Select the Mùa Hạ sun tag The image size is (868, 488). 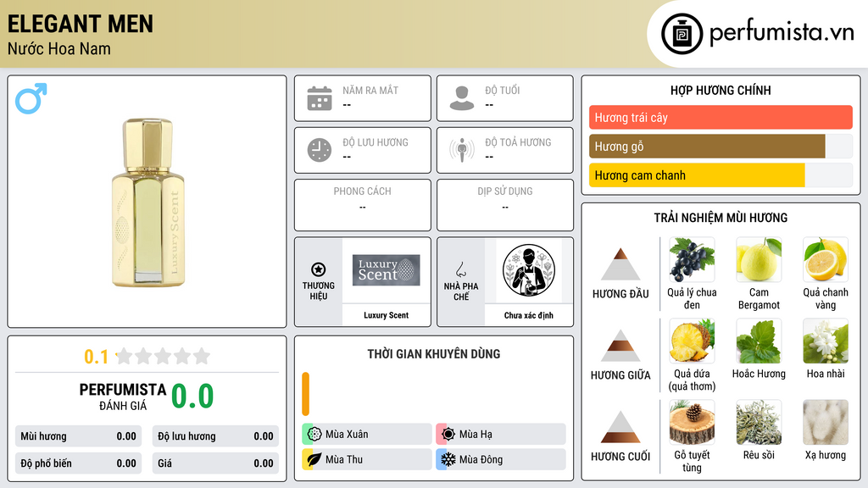point(501,435)
